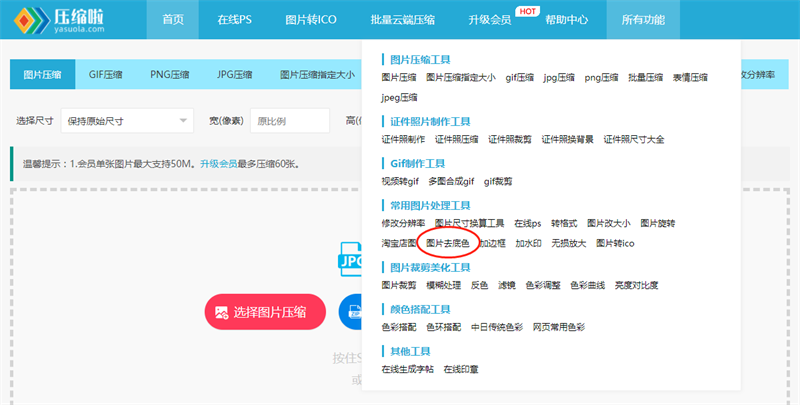The width and height of the screenshot is (800, 405).
Task: Open 帮助中心 in top navigation
Action: point(566,20)
